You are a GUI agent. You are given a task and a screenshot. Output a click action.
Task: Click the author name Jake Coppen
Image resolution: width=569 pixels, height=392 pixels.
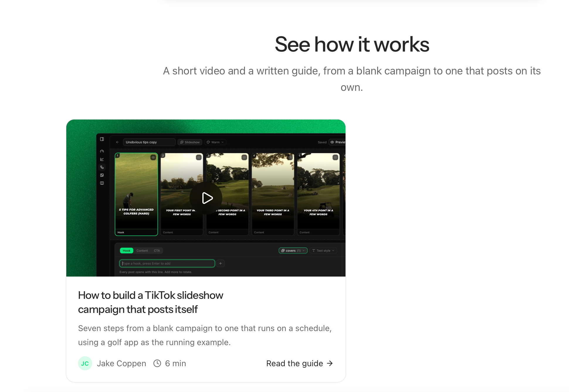(x=121, y=363)
